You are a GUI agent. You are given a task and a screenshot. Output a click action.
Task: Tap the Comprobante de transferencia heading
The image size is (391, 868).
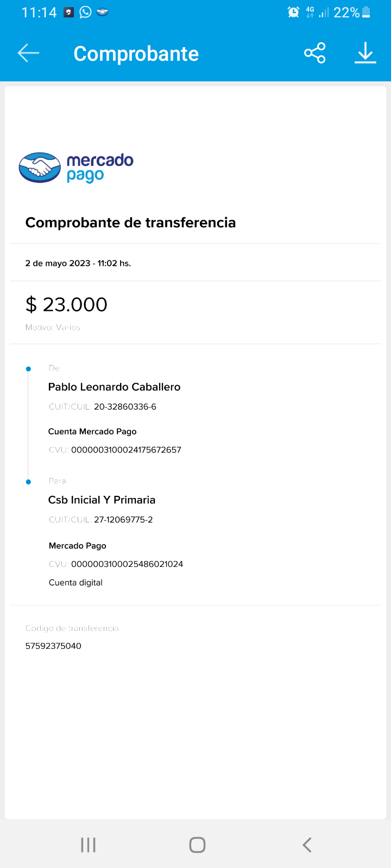tap(130, 222)
